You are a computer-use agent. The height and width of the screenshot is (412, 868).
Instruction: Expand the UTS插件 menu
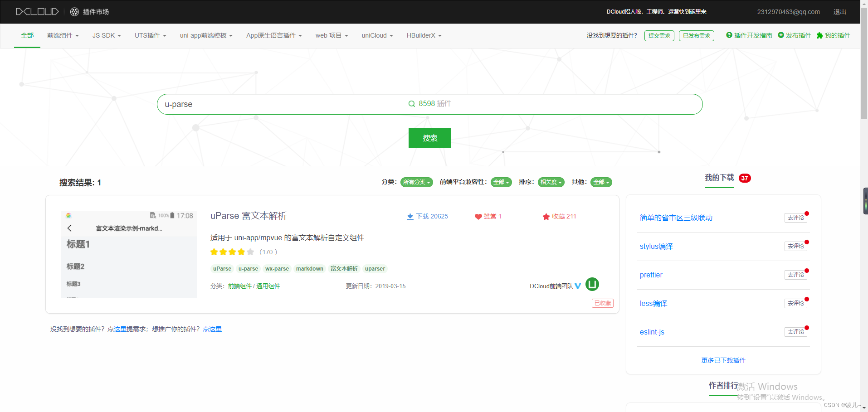tap(151, 35)
